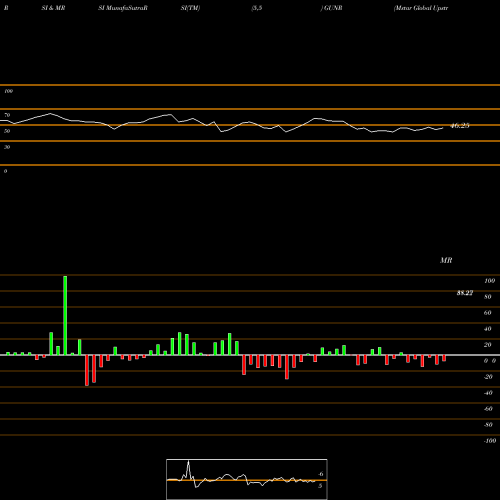This screenshot has height=500, width=500.
Task: Click the MR value '38.22' label
Action: click(x=465, y=293)
